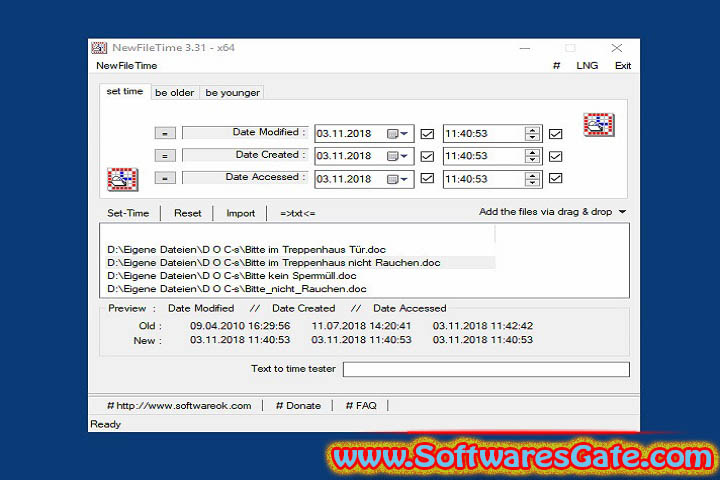The image size is (720, 480).
Task: Select file 'Bitte kein Sperrmüll.doc'
Action: [231, 276]
